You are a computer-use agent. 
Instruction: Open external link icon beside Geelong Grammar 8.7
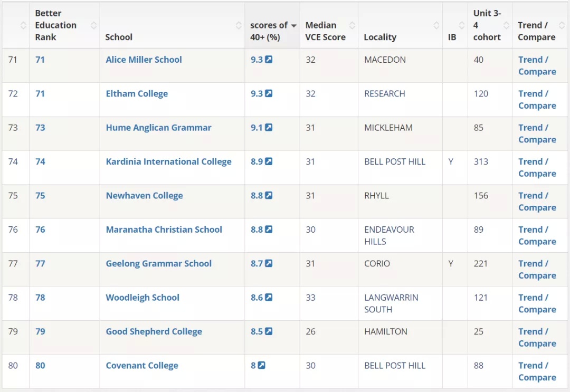tap(269, 263)
